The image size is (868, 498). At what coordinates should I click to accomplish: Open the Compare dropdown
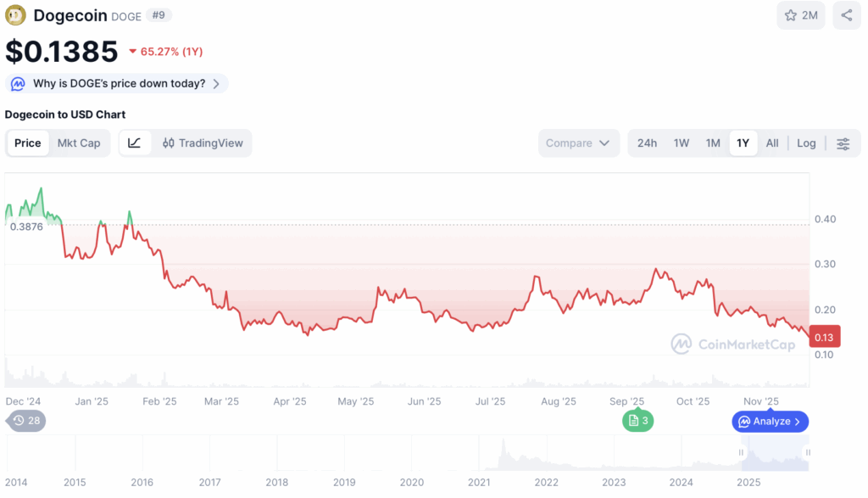[x=578, y=143]
